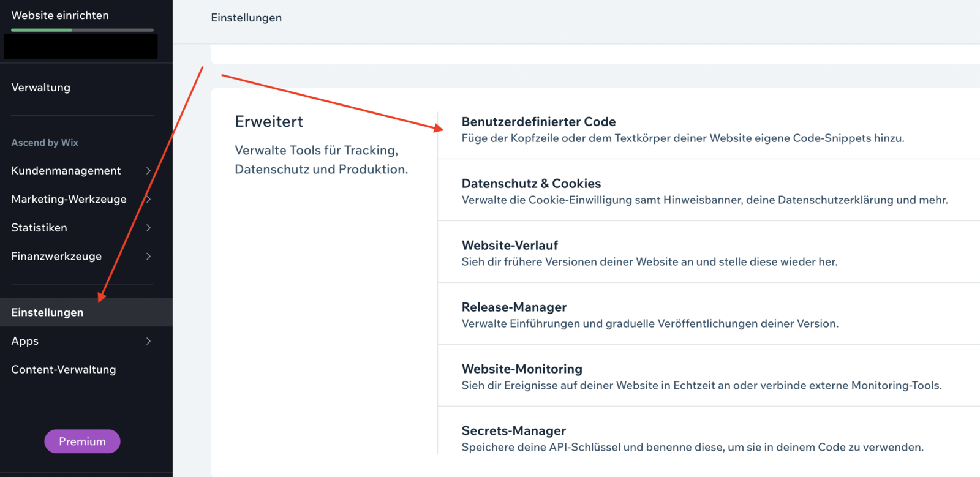Image resolution: width=980 pixels, height=477 pixels.
Task: Open Content-Verwaltung in the sidebar
Action: click(x=64, y=370)
